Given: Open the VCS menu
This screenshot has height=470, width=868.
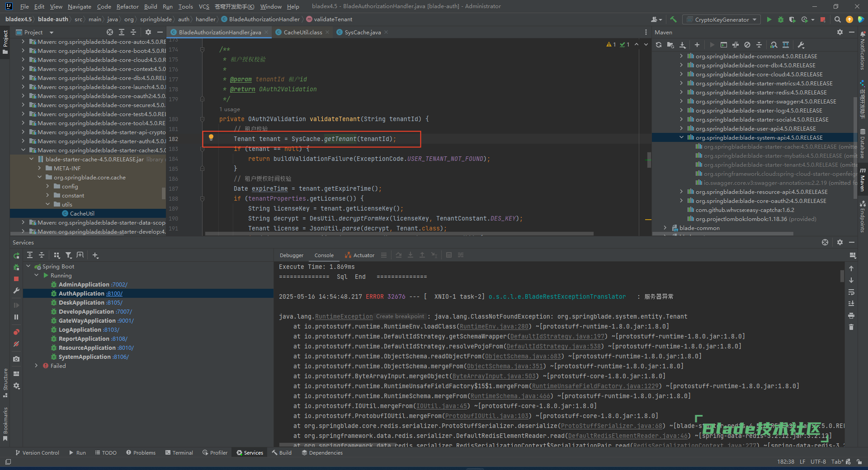Looking at the screenshot, I should [204, 6].
